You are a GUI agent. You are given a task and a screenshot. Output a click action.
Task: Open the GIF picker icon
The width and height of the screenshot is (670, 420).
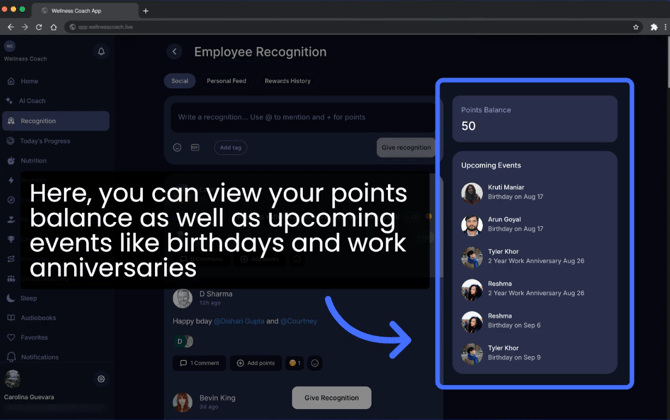[x=195, y=147]
